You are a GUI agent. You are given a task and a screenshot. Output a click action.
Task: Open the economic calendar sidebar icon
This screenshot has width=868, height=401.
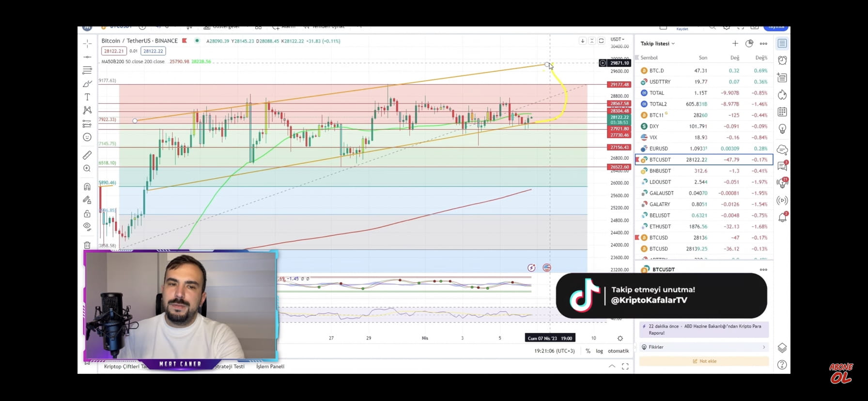coord(782,112)
